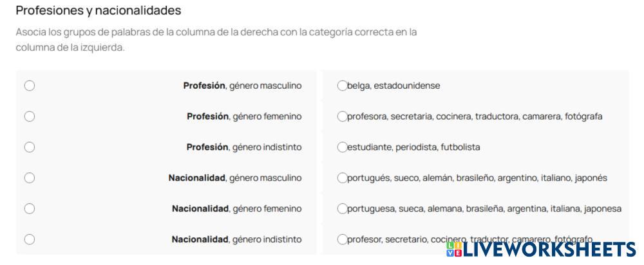Click the 'Profesión, género indistinto' label text
Screen dimensions: 644x265
pos(244,147)
